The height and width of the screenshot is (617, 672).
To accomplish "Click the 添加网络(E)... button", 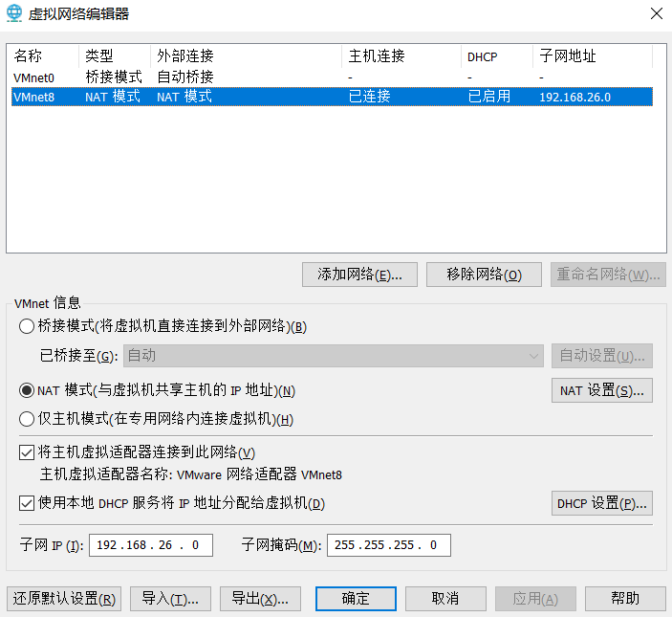I will point(359,275).
